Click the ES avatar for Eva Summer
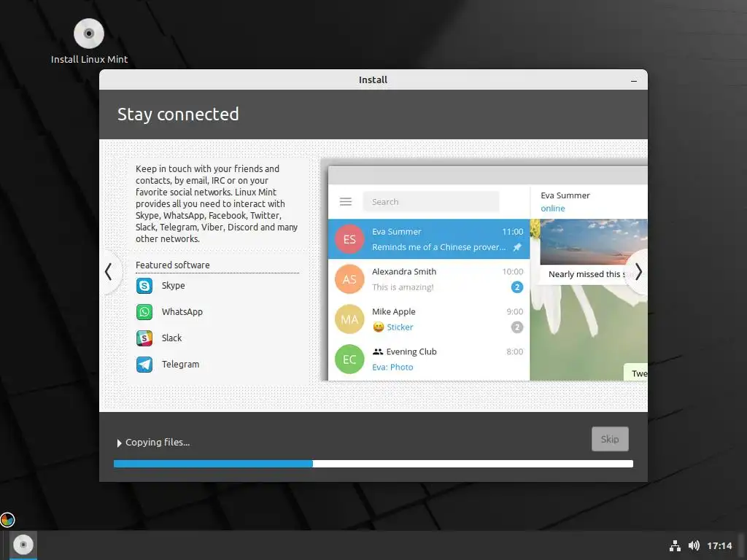Viewport: 747px width, 560px height. point(349,239)
